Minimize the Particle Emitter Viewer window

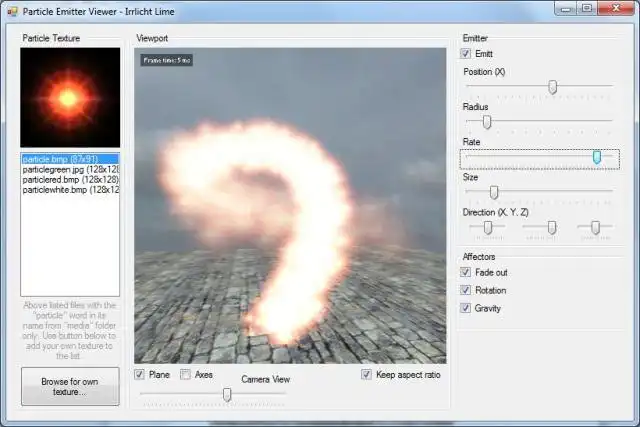pyautogui.click(x=566, y=9)
